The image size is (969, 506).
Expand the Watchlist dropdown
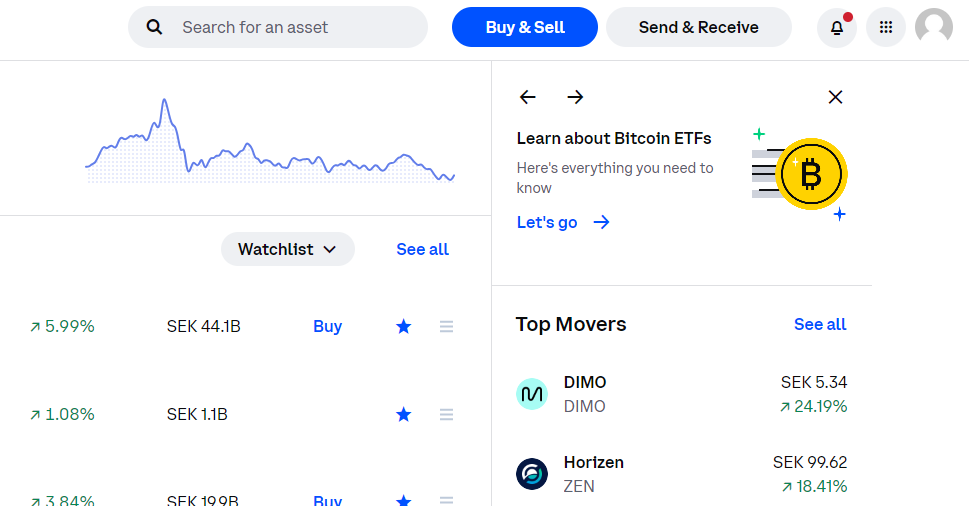(x=287, y=249)
